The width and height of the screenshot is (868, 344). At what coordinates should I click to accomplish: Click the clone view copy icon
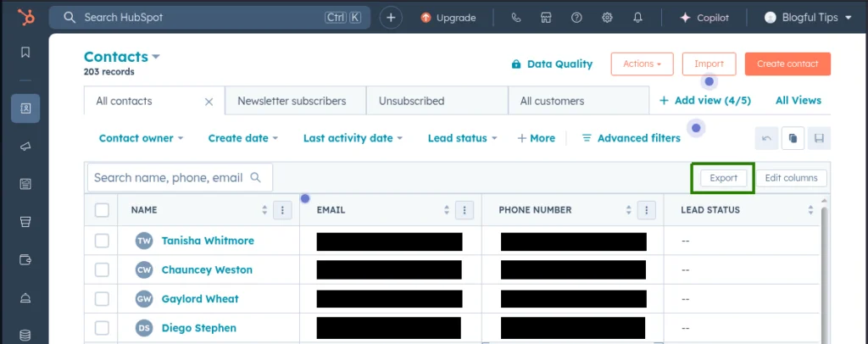pyautogui.click(x=793, y=138)
